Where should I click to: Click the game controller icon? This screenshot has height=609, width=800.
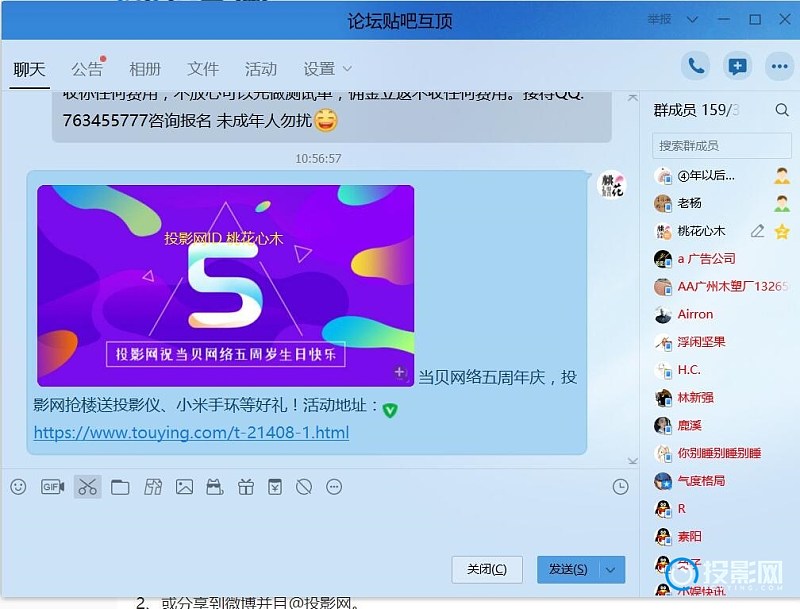214,487
